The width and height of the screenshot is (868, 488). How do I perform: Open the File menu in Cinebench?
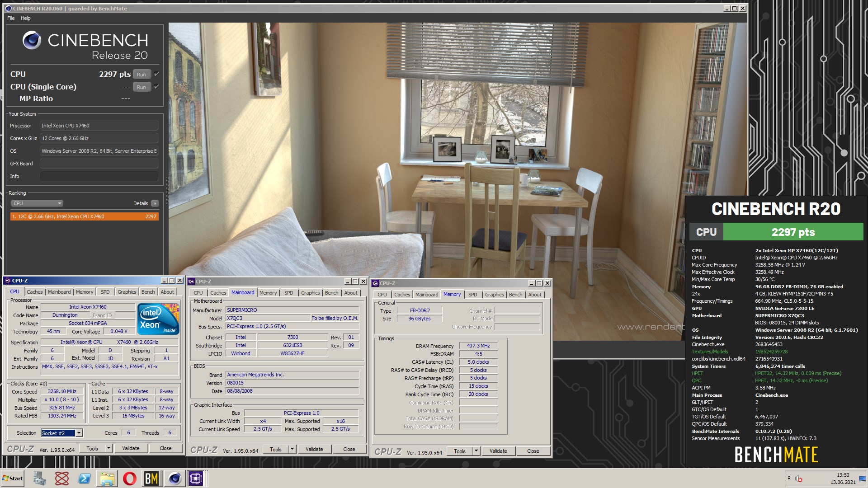pyautogui.click(x=11, y=18)
